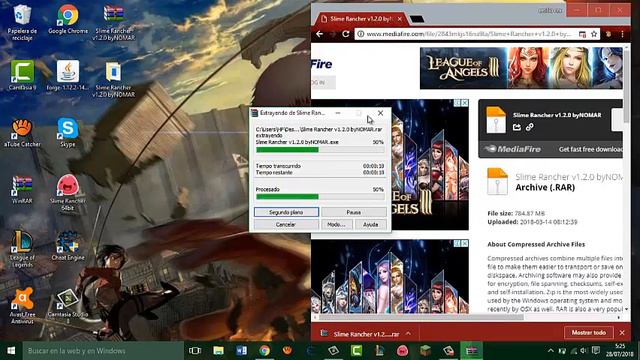Click the MediaFire logo in download box

(x=513, y=149)
